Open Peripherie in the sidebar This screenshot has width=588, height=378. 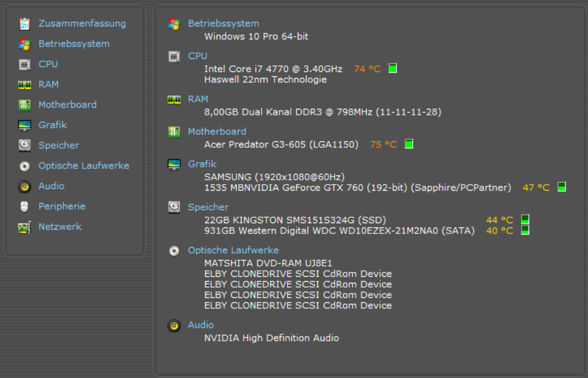point(62,206)
